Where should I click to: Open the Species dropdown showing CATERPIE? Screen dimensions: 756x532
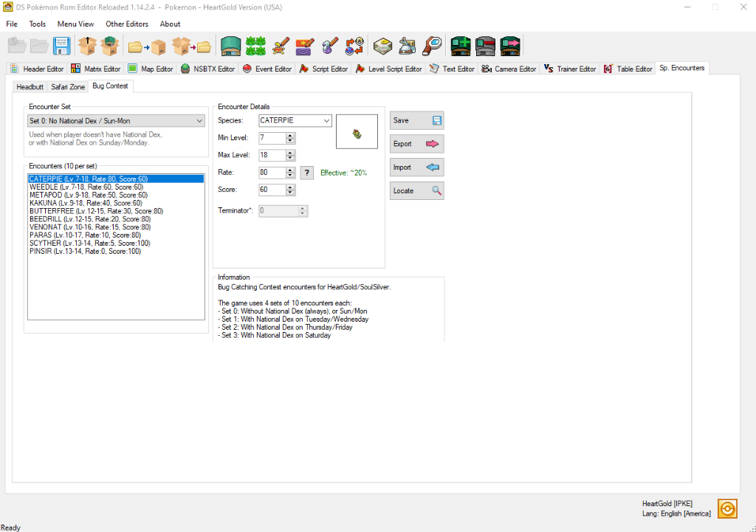point(295,120)
